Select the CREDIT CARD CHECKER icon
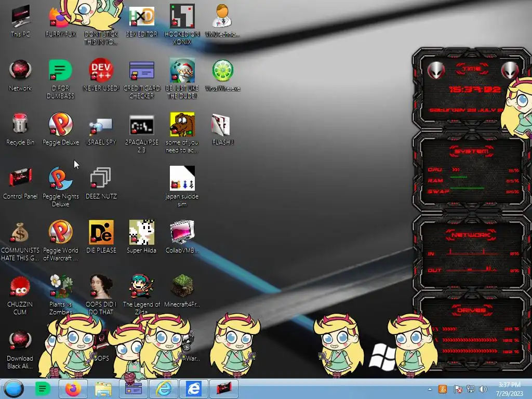Viewport: 532px width, 399px height. click(x=141, y=70)
